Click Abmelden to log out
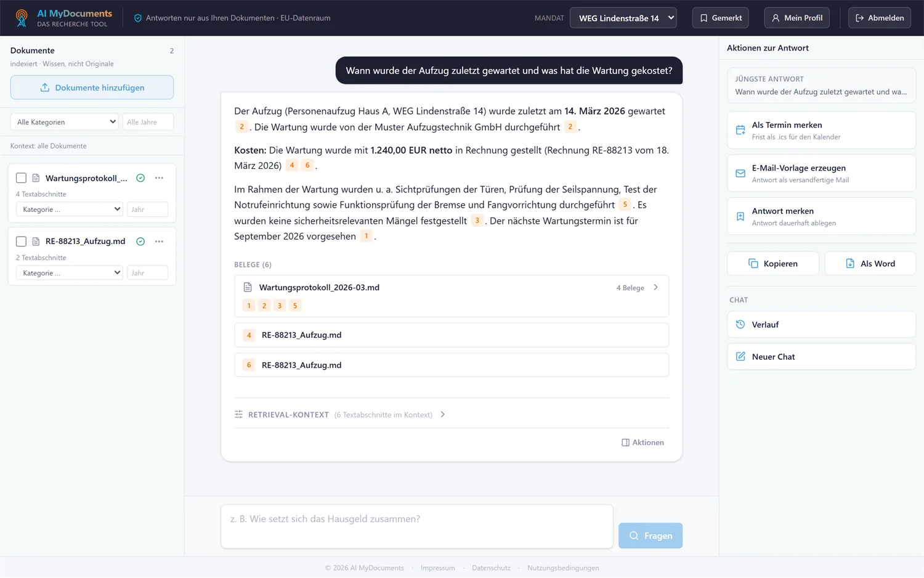The width and height of the screenshot is (924, 578). (880, 18)
